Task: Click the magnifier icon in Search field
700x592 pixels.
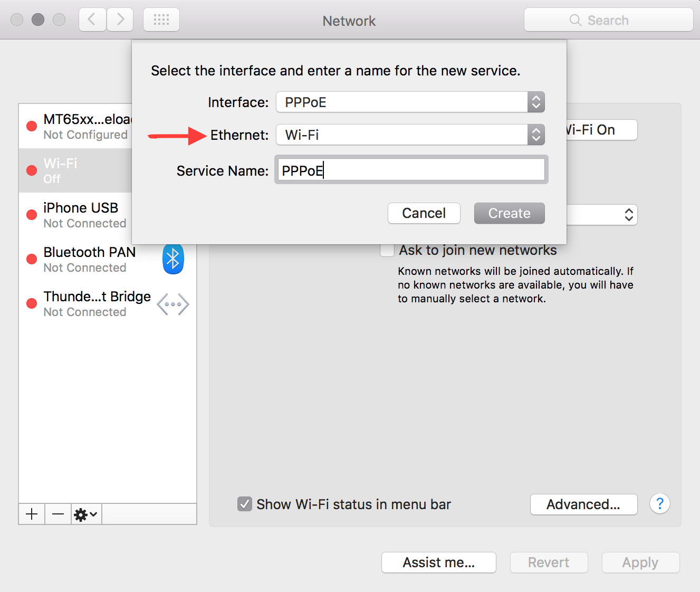Action: coord(576,20)
